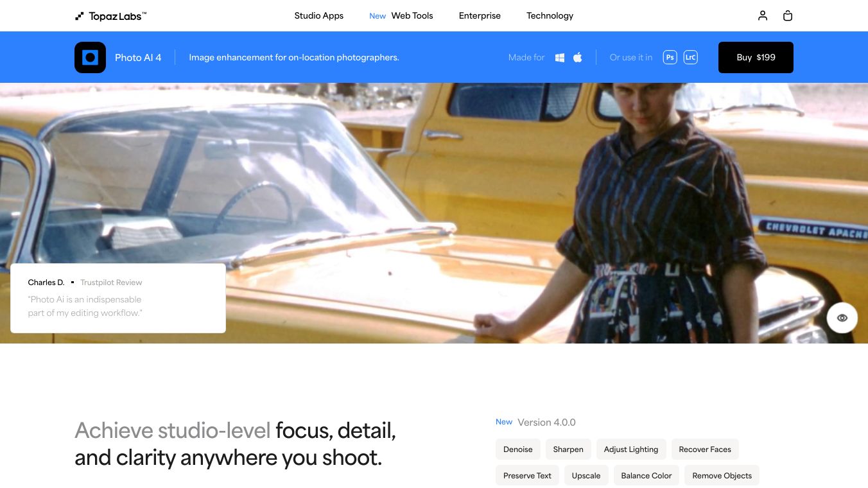Click the "Achieve studio-level focus" headline
868x488 pixels.
[x=235, y=444]
